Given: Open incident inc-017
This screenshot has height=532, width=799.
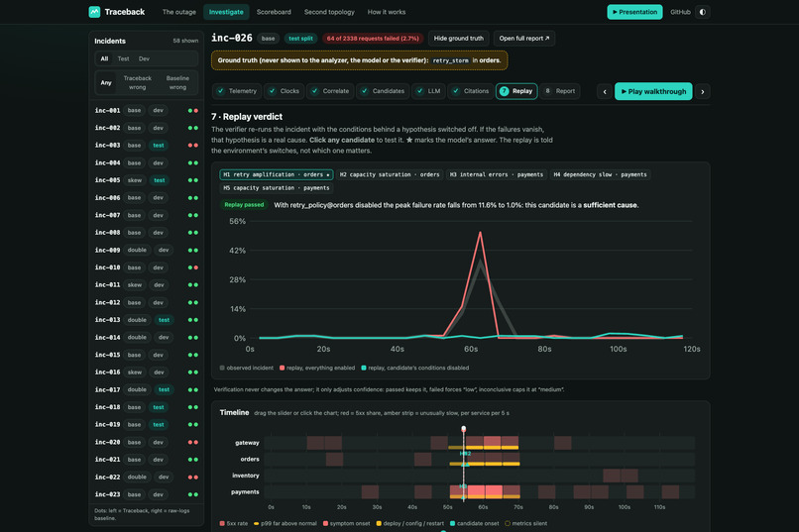Looking at the screenshot, I should (146, 389).
